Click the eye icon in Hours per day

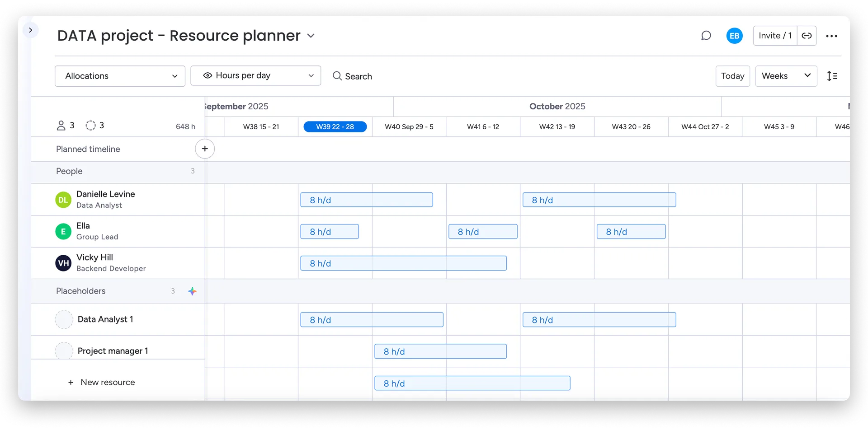208,75
